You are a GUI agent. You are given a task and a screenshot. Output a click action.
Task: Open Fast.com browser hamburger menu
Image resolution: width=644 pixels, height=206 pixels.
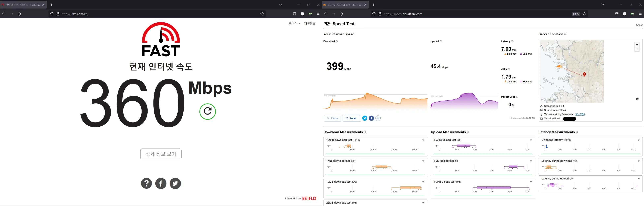tap(318, 14)
